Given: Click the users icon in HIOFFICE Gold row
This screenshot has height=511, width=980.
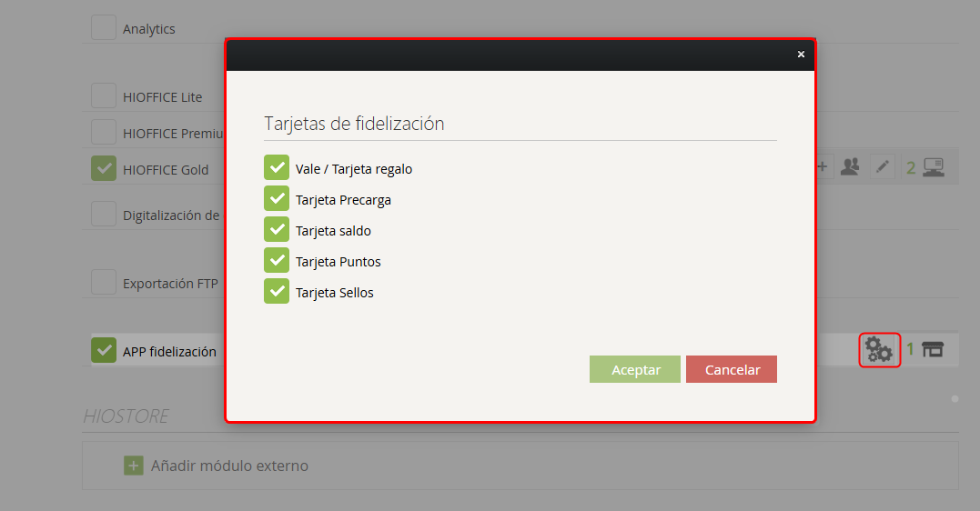Looking at the screenshot, I should pyautogui.click(x=849, y=166).
